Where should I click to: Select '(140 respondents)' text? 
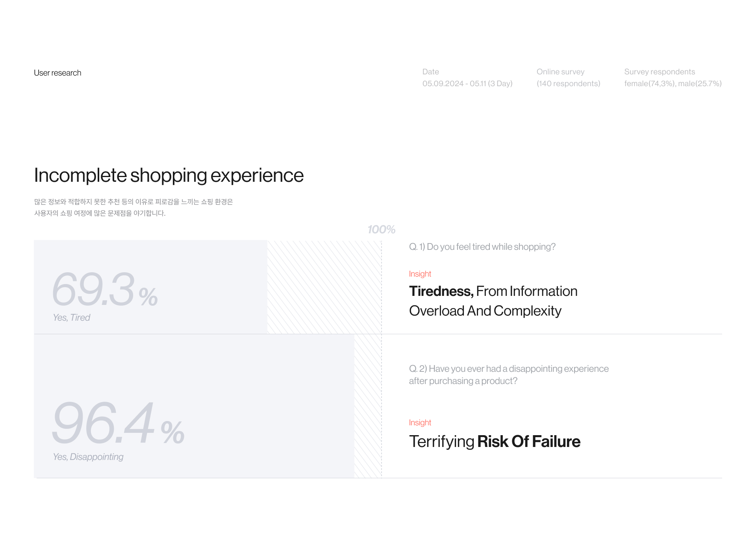[x=568, y=83]
